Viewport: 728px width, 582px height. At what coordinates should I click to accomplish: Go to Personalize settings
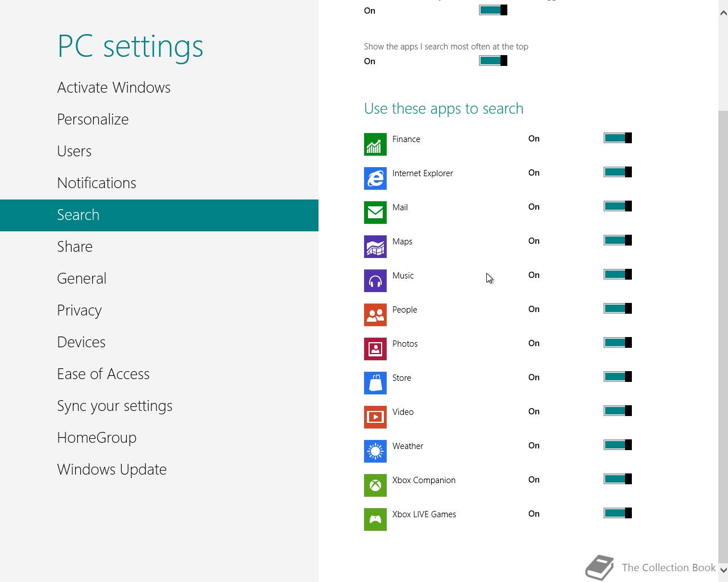159,119
